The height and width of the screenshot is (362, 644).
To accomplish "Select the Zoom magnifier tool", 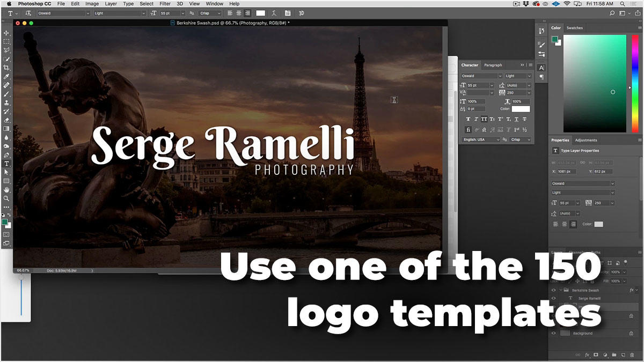I will [6, 198].
